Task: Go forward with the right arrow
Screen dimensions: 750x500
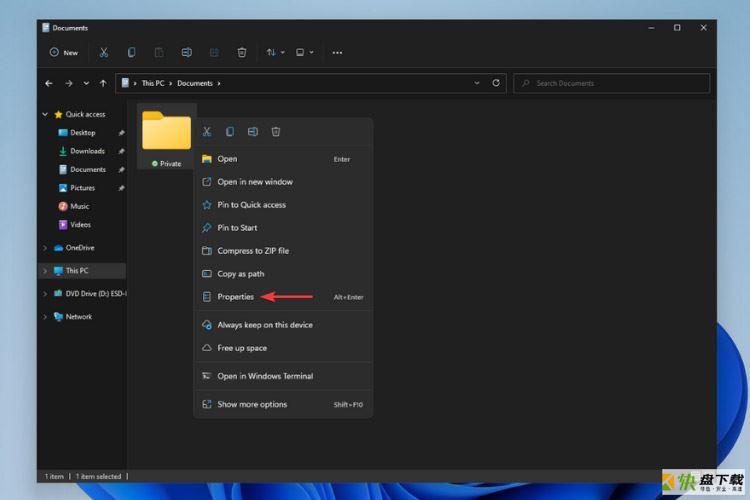Action: click(x=69, y=83)
